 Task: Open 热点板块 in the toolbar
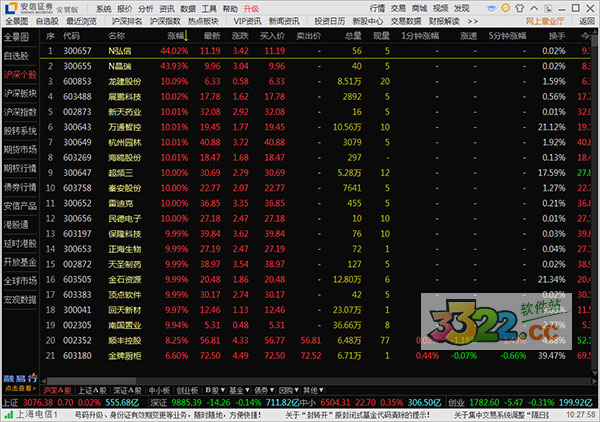pyautogui.click(x=203, y=21)
